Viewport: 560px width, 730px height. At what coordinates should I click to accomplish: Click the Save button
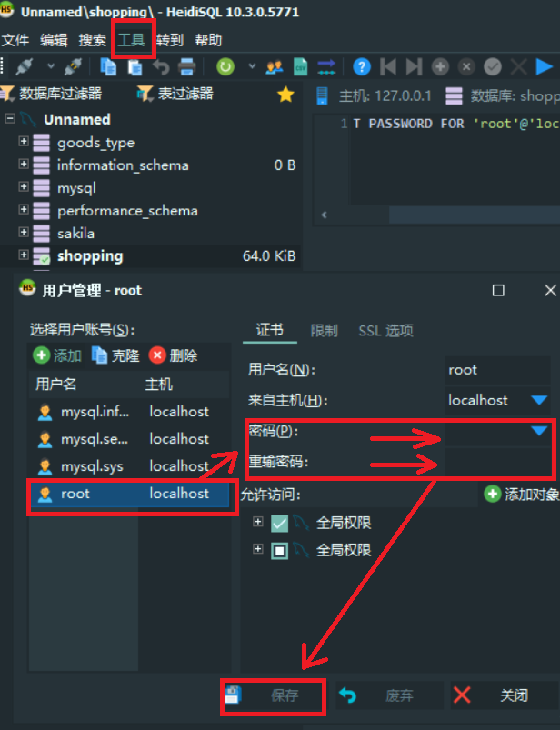pos(273,696)
